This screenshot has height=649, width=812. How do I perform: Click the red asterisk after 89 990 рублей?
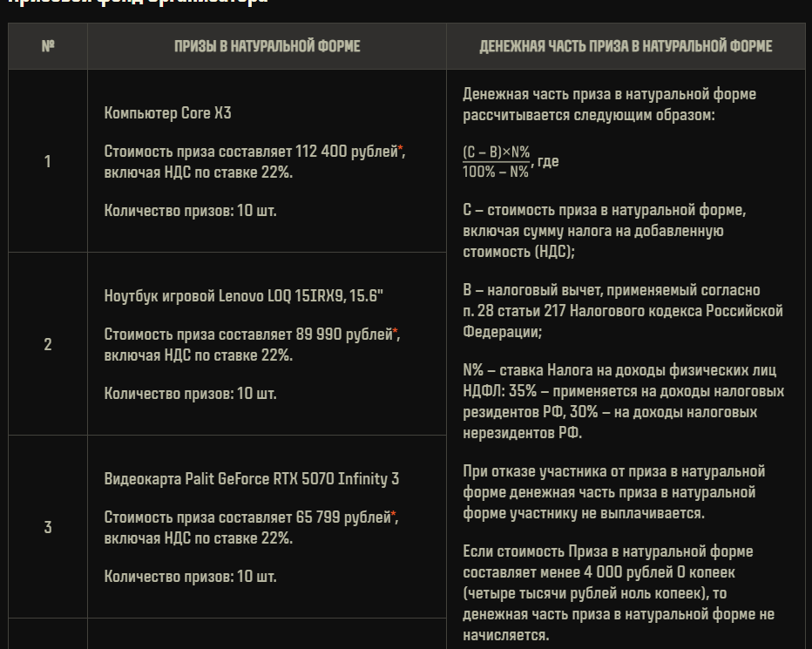coord(396,333)
